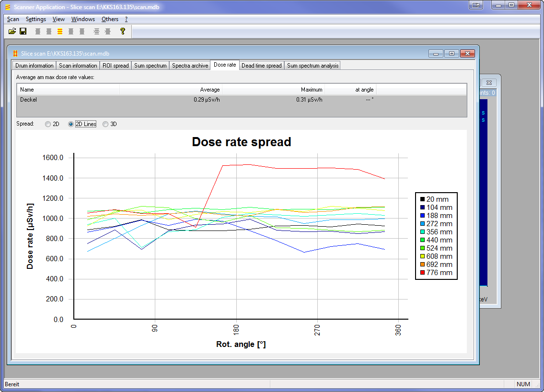This screenshot has height=392, width=544.
Task: Click the Dose rate spread chart title
Action: click(x=242, y=142)
